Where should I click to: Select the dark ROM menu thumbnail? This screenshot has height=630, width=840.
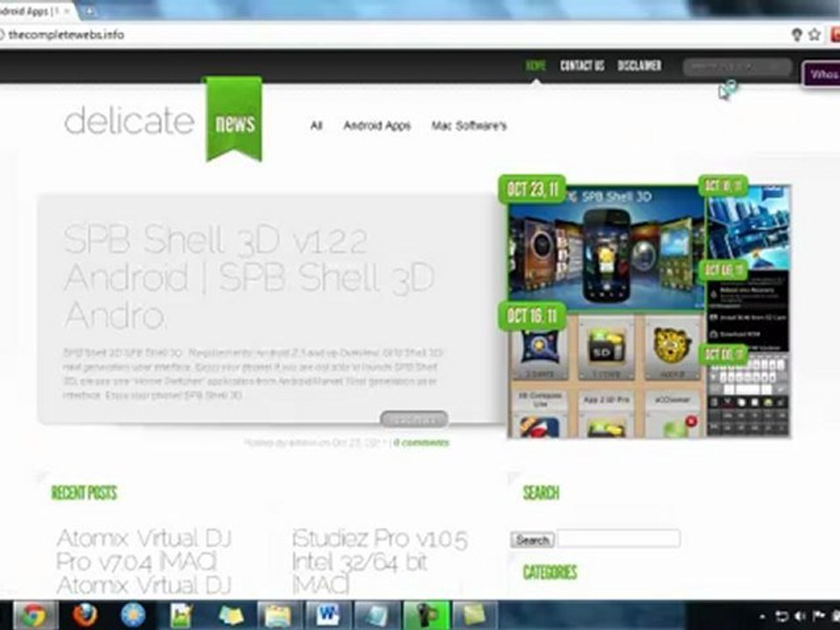pyautogui.click(x=748, y=311)
